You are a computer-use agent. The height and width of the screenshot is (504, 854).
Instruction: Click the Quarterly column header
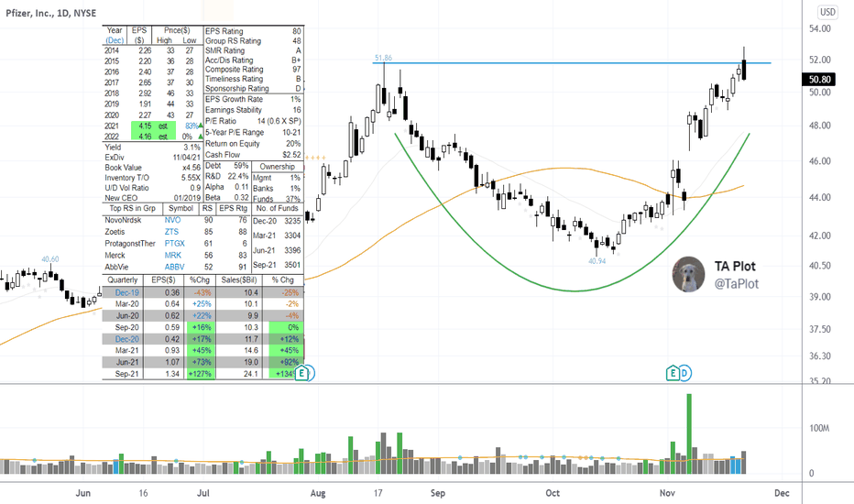point(123,279)
